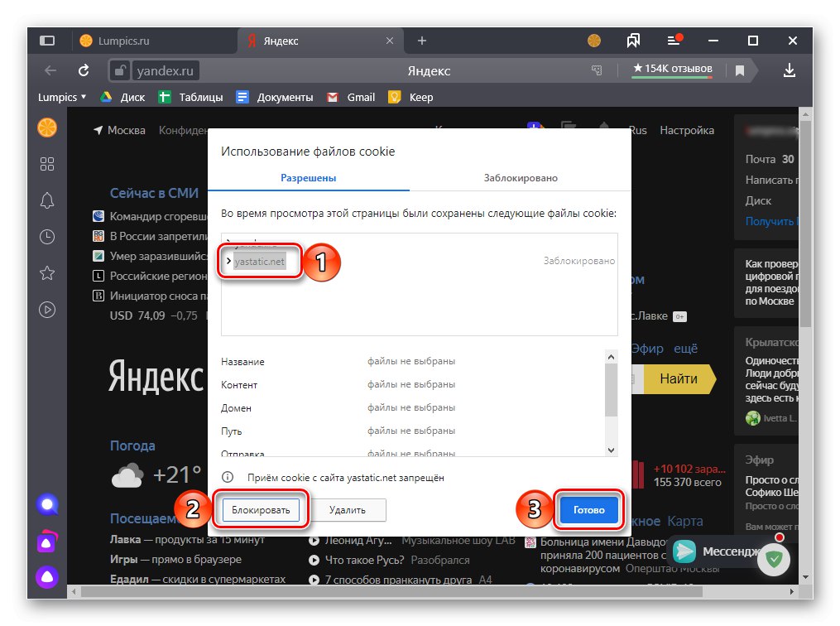Select the Домен detail row label

coord(236,408)
